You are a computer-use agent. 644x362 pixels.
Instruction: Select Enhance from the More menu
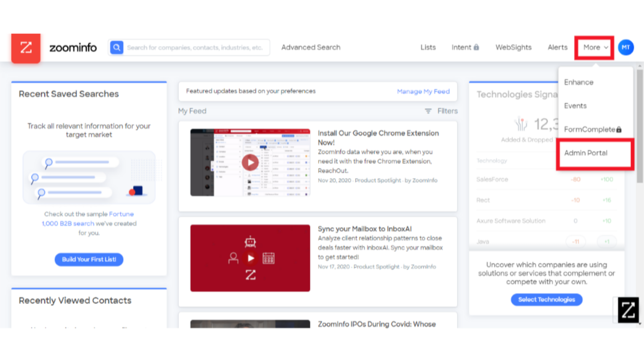[x=579, y=82]
